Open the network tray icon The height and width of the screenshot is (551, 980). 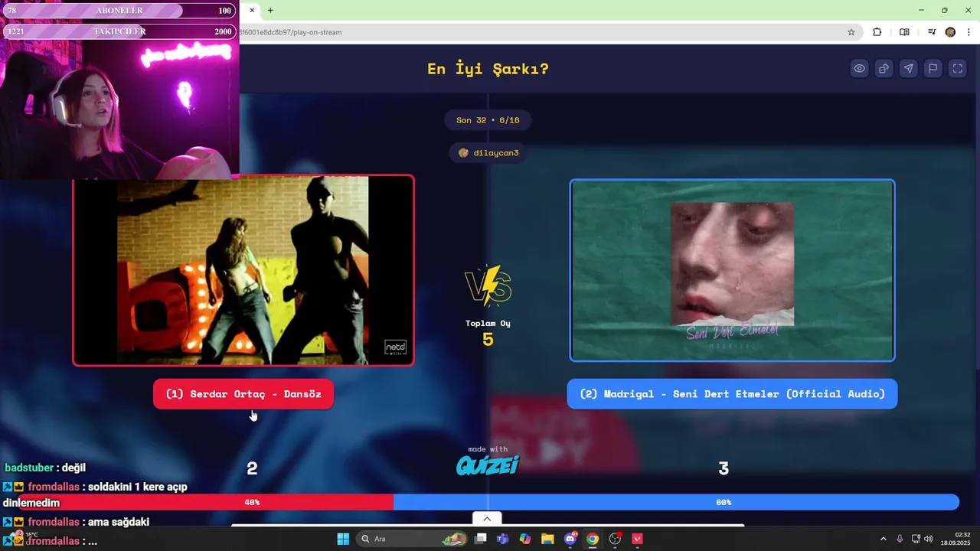coord(916,539)
